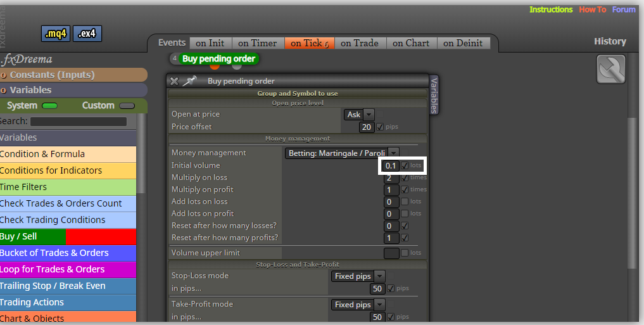Toggle Reset after how many profits checkbox
This screenshot has width=644, height=325.
(405, 238)
